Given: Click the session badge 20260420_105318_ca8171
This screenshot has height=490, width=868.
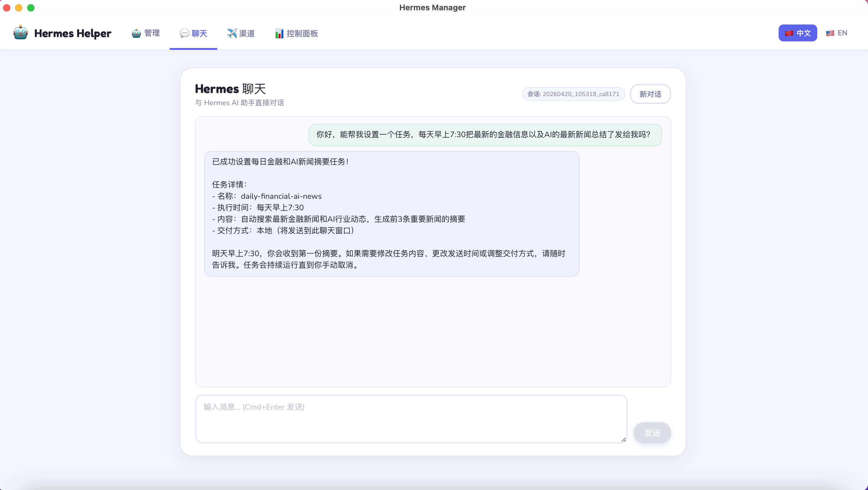Looking at the screenshot, I should tap(574, 94).
